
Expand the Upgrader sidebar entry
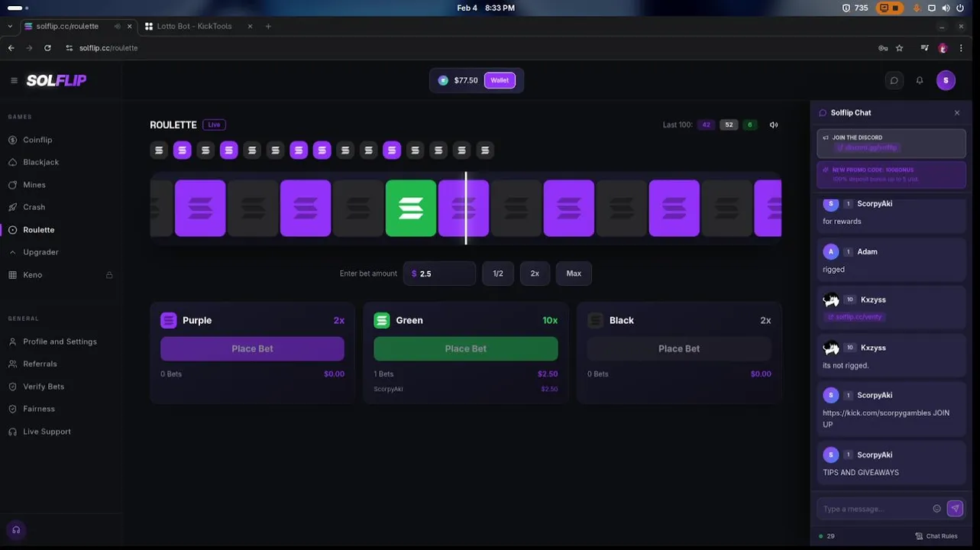pyautogui.click(x=40, y=252)
